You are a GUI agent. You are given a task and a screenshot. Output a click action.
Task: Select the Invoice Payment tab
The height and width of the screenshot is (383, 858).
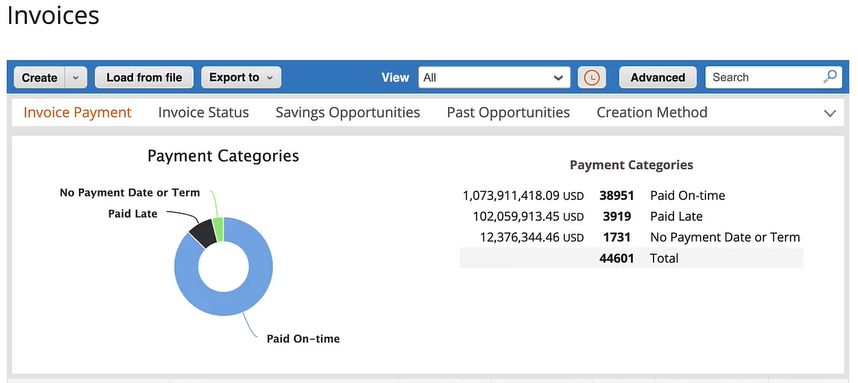point(77,113)
